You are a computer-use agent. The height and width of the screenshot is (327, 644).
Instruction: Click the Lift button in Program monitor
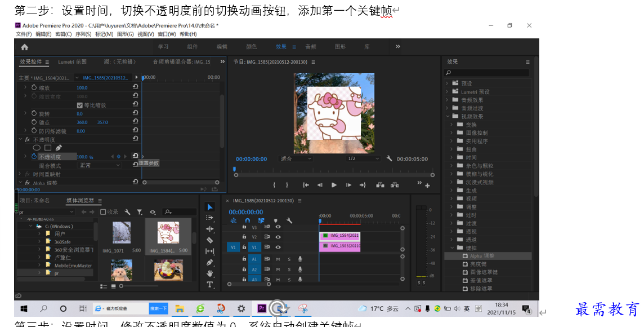tap(381, 185)
